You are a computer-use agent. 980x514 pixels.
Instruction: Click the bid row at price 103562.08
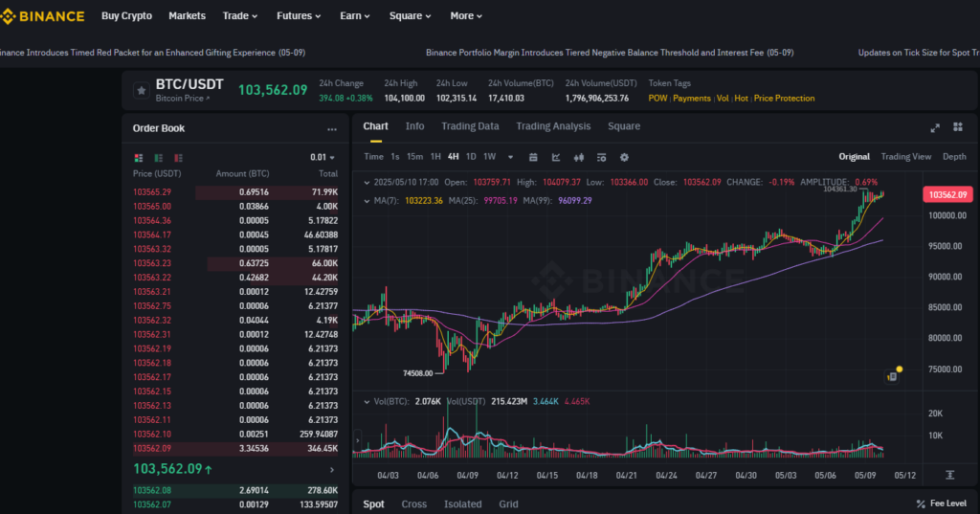point(235,490)
